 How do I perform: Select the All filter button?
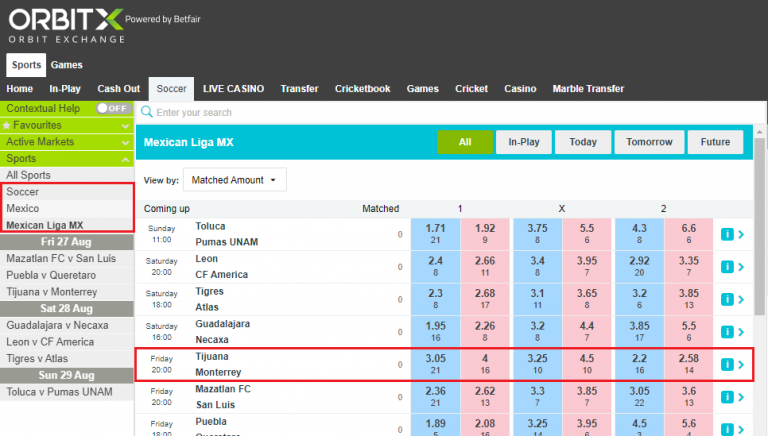465,142
